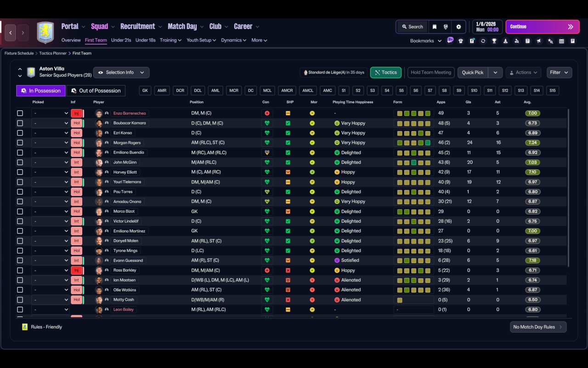Screen dimensions: 588x368
Task: Open No Match Day Rules button
Action: (x=538, y=327)
